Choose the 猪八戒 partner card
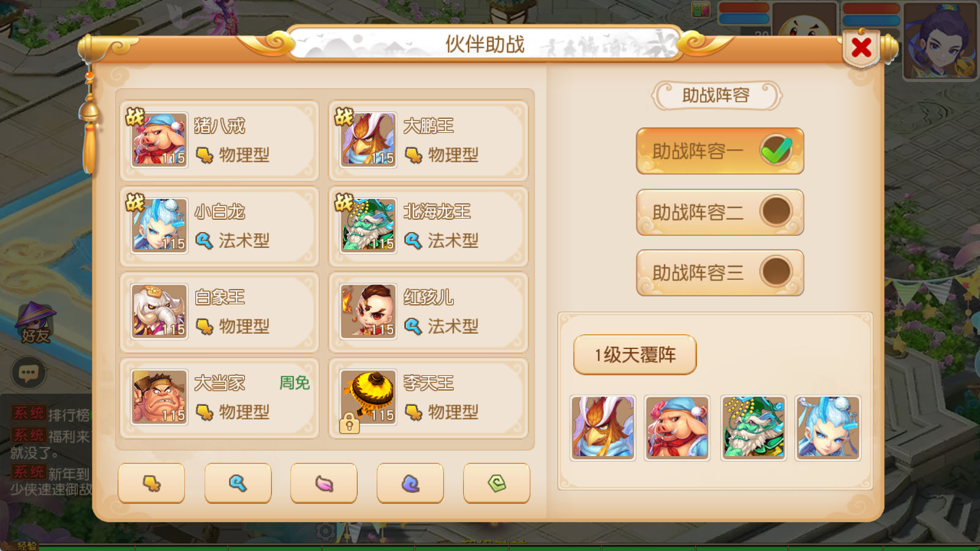 (220, 140)
